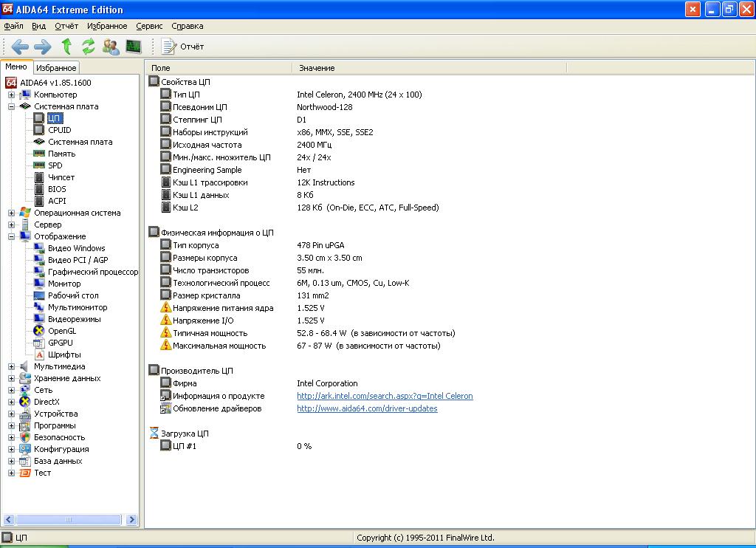Click the Отчёт report toolbar button
756x548 pixels.
183,47
